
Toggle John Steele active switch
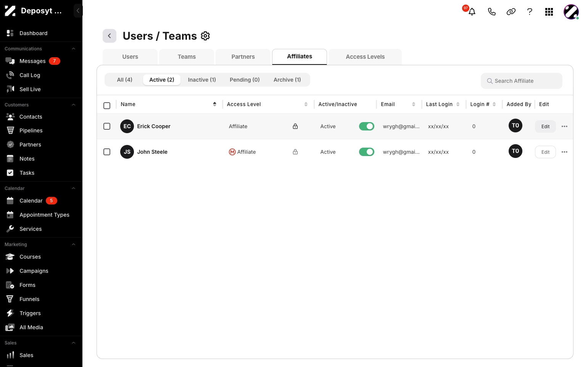point(367,152)
